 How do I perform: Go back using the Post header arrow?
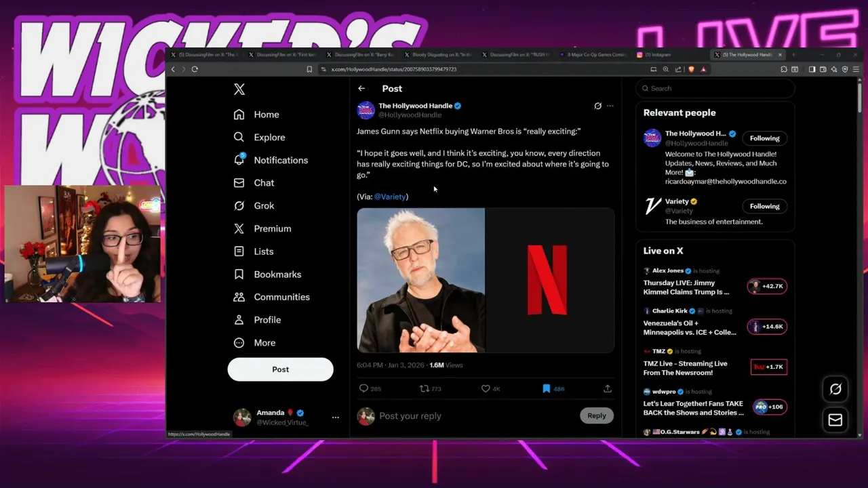[361, 88]
